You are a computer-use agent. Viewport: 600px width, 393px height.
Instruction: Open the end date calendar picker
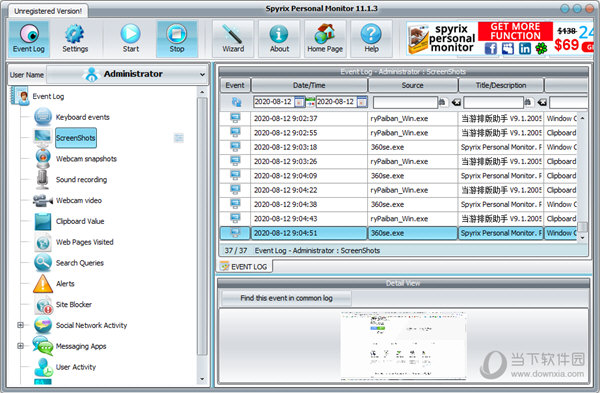coord(362,102)
